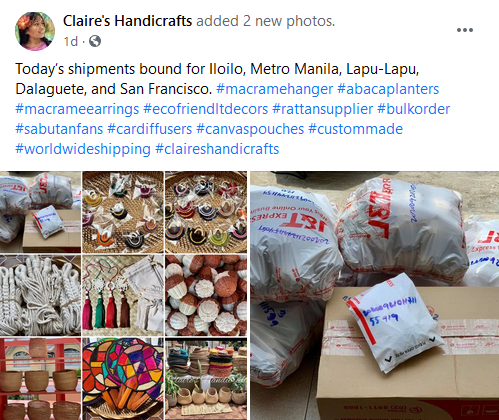Click the colorful sabutan fans collage tile
This screenshot has width=499, height=420.
pyautogui.click(x=123, y=379)
